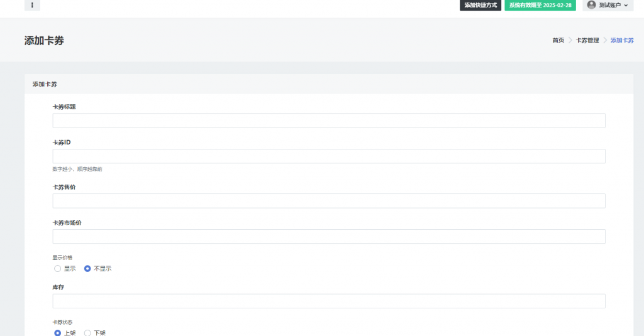Go to 首页 breadcrumb link

click(558, 40)
